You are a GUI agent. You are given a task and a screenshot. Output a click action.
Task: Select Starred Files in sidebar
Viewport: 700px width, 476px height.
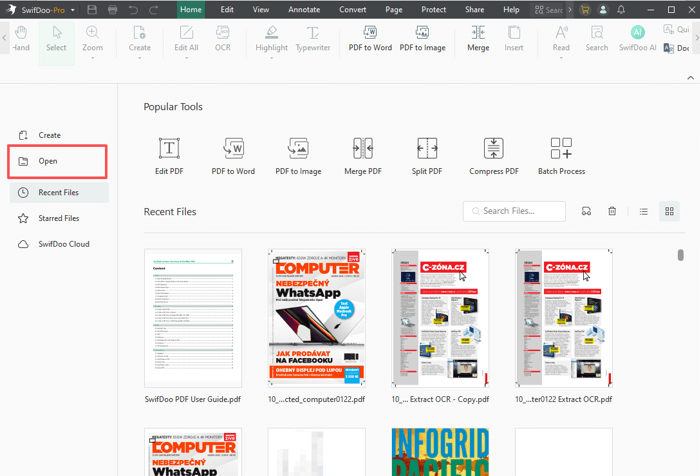(58, 218)
